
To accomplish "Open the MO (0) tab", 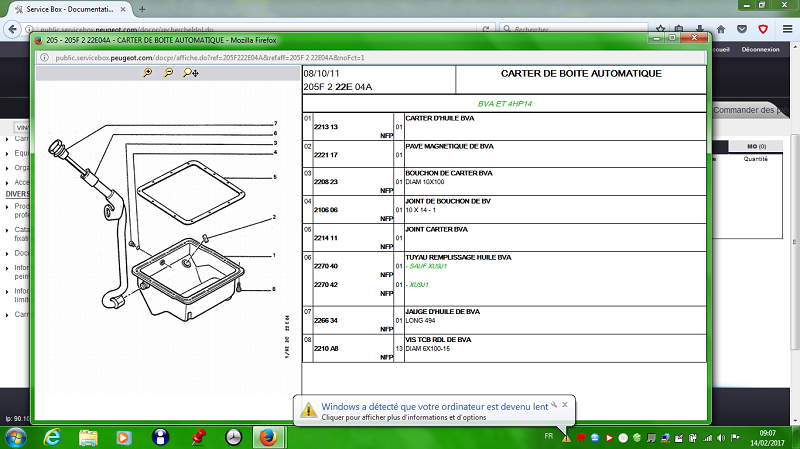I will (x=757, y=146).
